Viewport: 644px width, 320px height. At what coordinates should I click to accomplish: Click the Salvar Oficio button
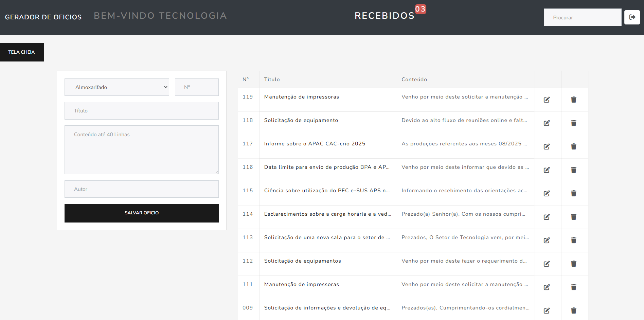click(141, 213)
